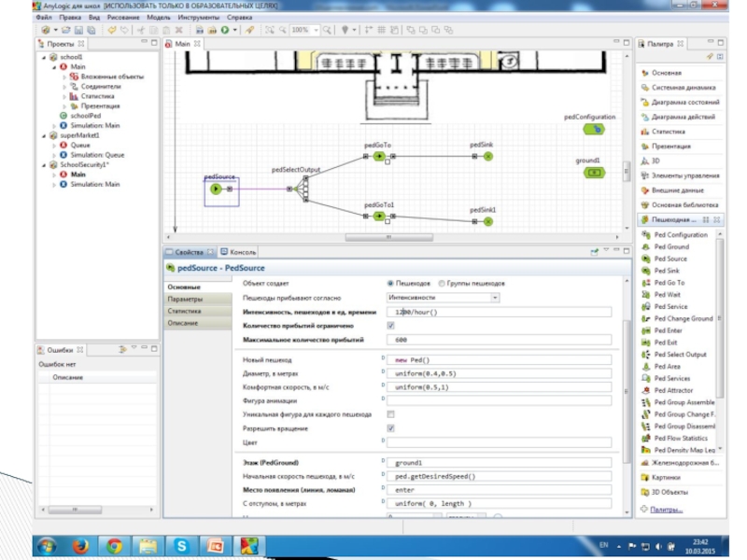747x560 pixels.
Task: Enable unique animation shape per pedestrian
Action: coord(390,413)
